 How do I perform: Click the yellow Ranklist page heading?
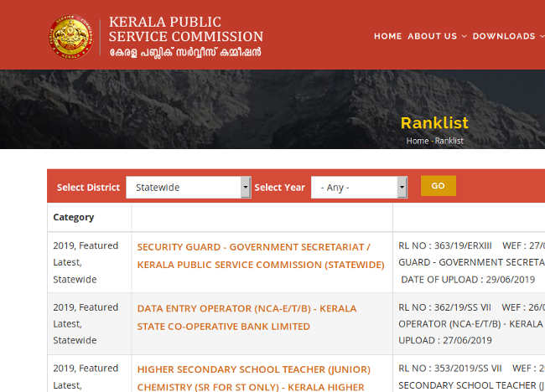pyautogui.click(x=434, y=123)
